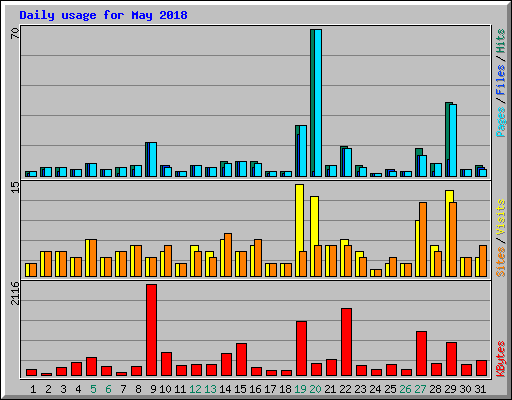Click day label 15 on x-axis
The image size is (512, 400).
(x=240, y=389)
